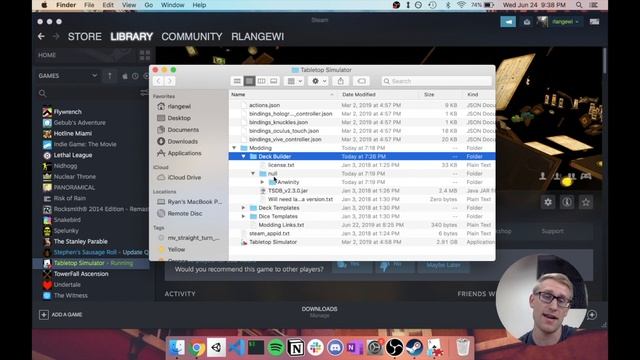Click the Finder Share toolbar button
The width and height of the screenshot is (640, 360).
(x=340, y=81)
